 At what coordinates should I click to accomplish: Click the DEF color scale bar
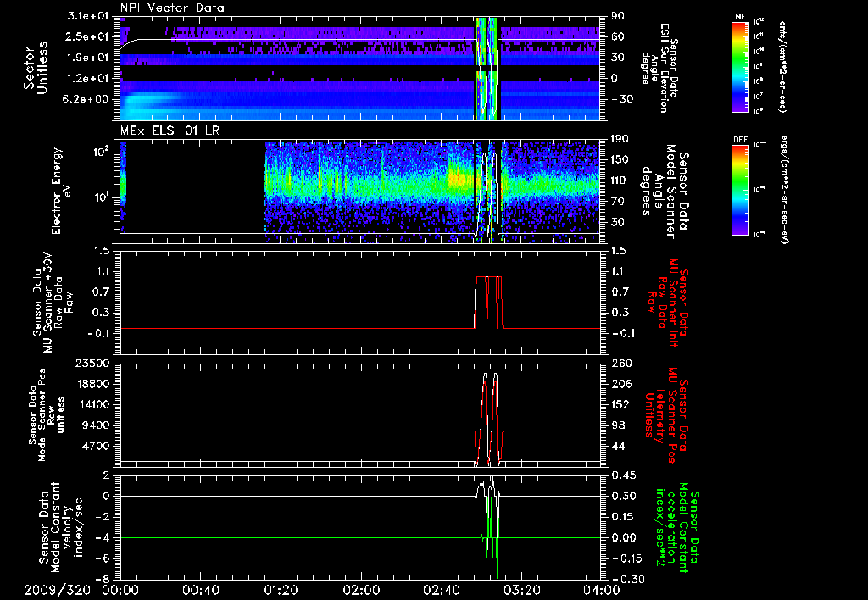click(738, 189)
